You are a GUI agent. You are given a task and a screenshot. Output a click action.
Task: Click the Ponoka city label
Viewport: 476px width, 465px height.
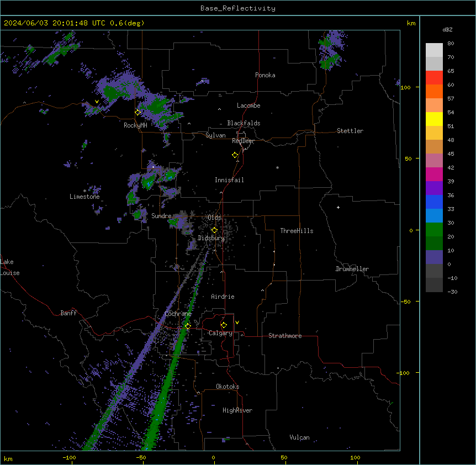[265, 75]
